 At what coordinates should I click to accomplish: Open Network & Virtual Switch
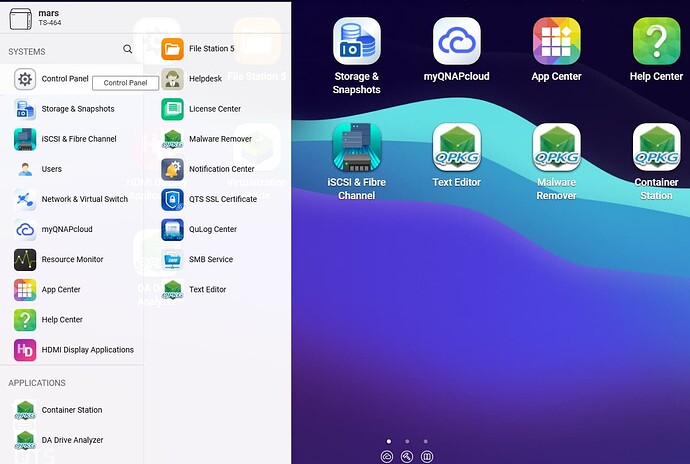[x=71, y=199]
